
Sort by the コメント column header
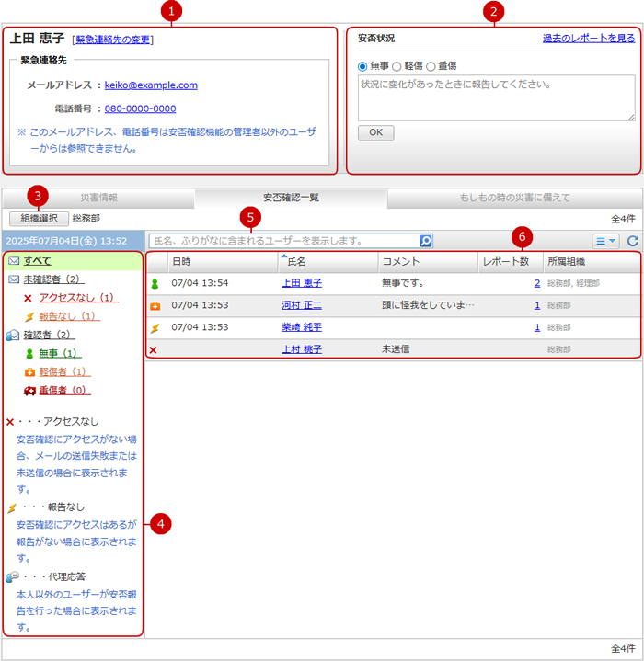coord(428,262)
